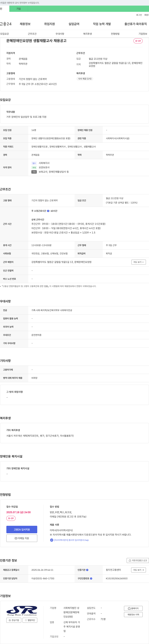Click the help icon next to 주 소정근로시간
This screenshot has height=644, width=149.
click(x=48, y=211)
